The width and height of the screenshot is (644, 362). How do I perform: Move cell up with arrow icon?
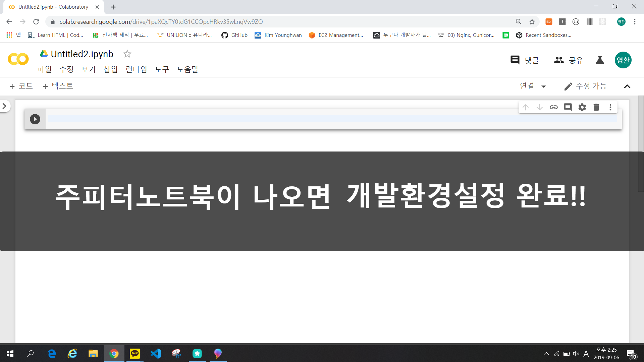[525, 107]
